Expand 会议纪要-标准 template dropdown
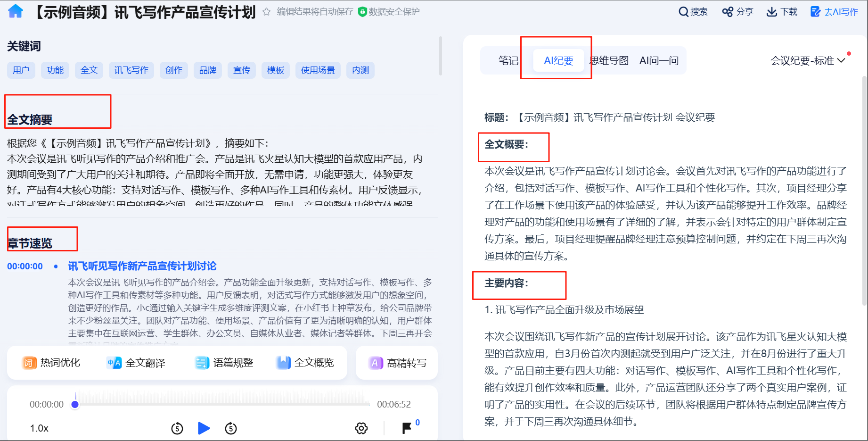 pos(808,61)
